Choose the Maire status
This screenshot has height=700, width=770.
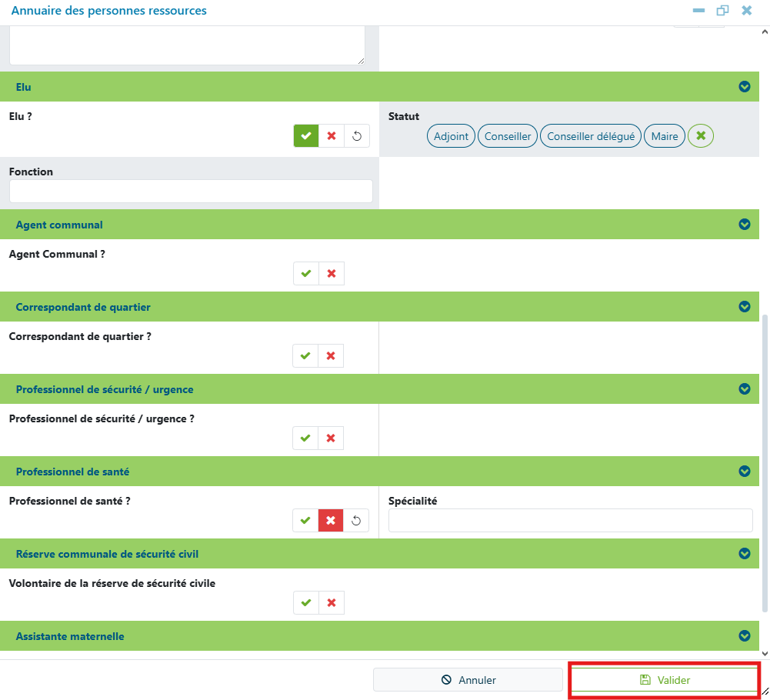[x=665, y=136]
